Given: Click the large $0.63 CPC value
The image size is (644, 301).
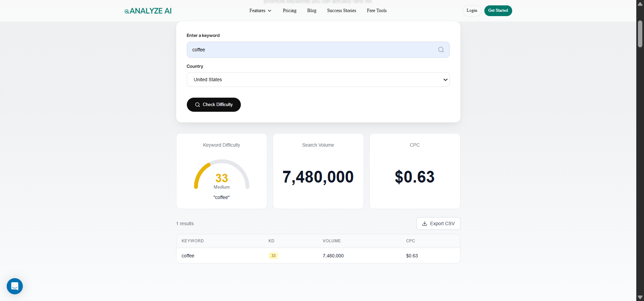Looking at the screenshot, I should pos(415,177).
